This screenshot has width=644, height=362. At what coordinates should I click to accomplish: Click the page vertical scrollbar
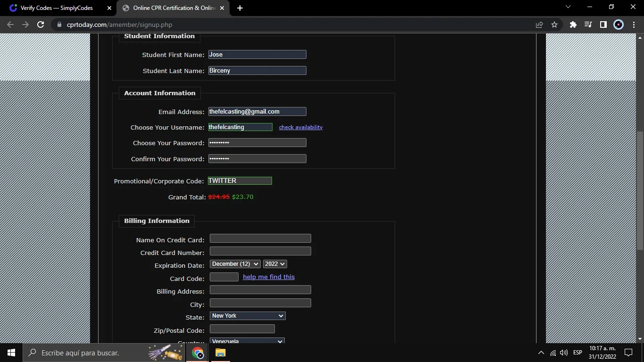click(640, 190)
